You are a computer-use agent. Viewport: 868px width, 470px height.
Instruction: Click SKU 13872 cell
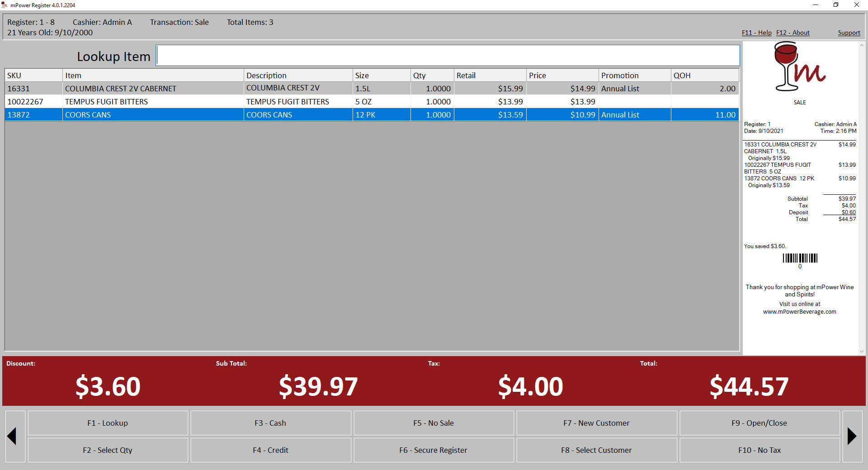pos(33,115)
